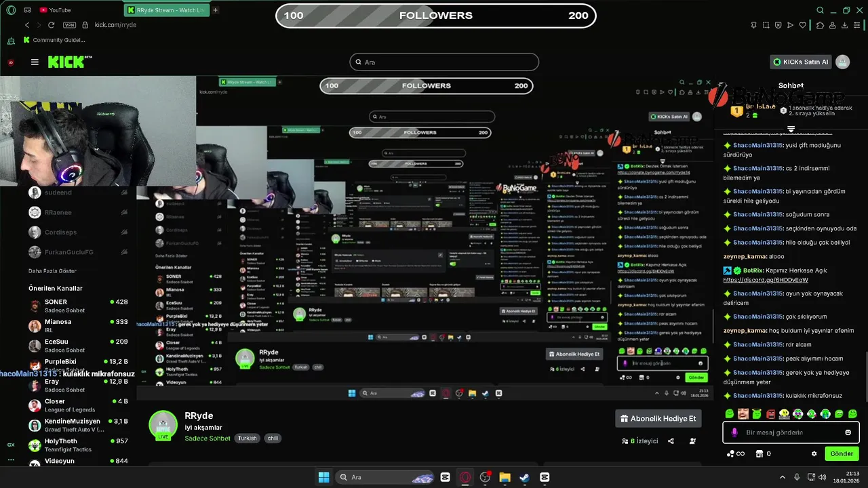Select the chill tag
The height and width of the screenshot is (488, 868).
tap(273, 439)
